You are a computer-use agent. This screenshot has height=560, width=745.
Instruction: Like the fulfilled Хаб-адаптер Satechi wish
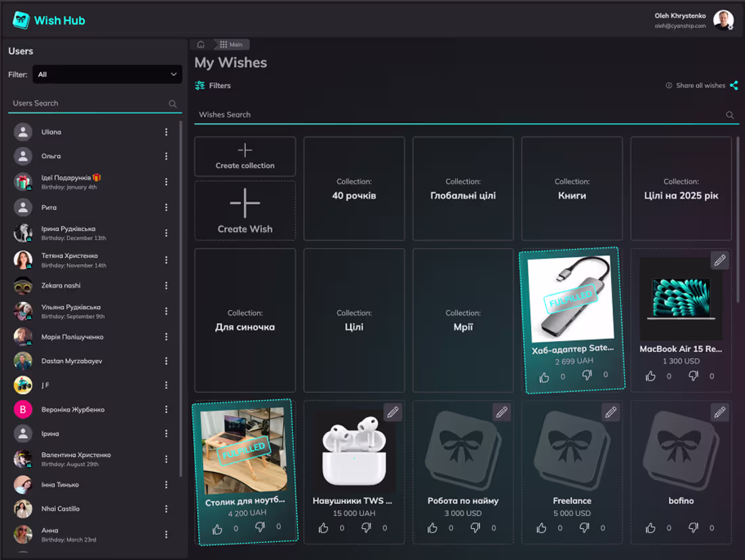click(544, 376)
